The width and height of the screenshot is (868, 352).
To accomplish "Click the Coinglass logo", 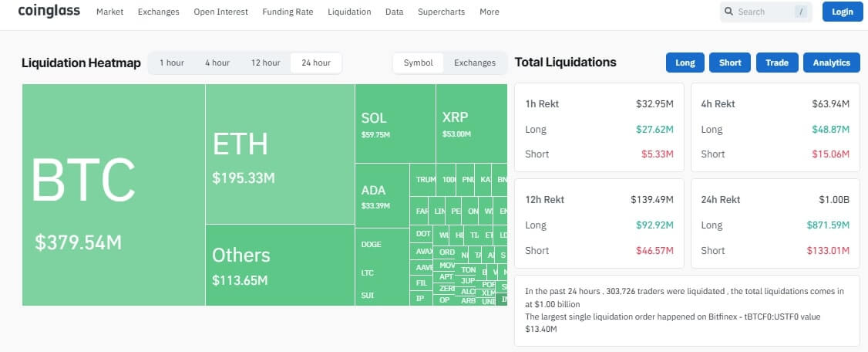I will pos(49,12).
